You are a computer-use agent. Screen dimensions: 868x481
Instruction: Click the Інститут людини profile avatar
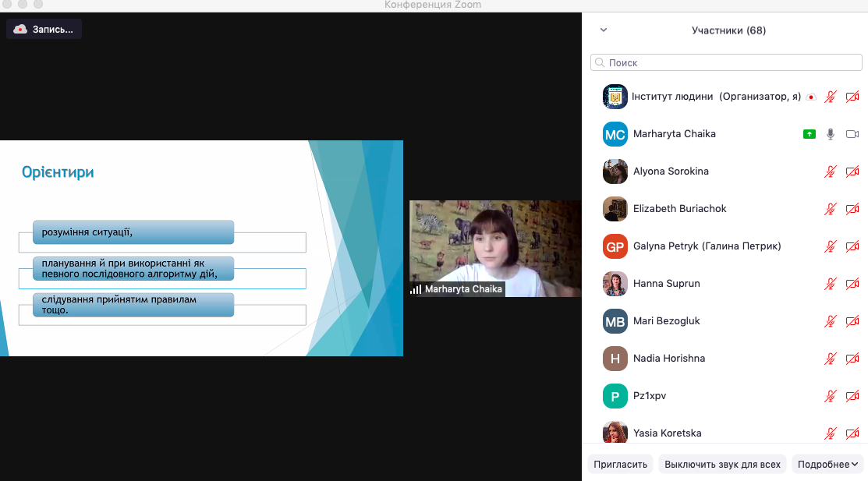(x=615, y=97)
